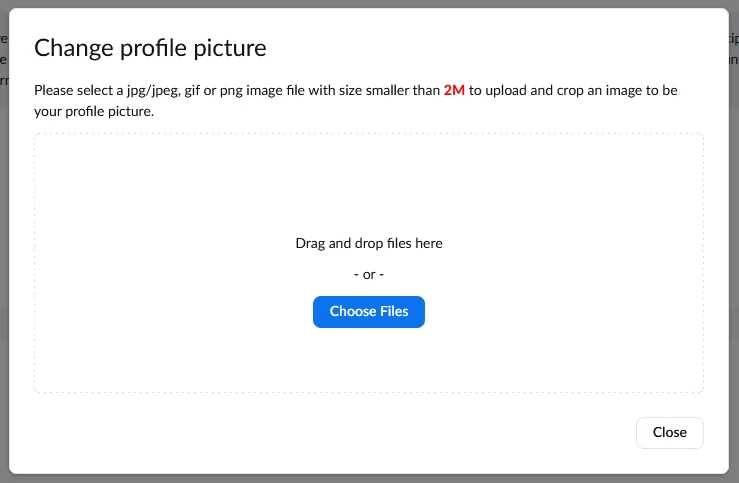Click the "Change profile picture" heading
The width and height of the screenshot is (739, 483).
tap(150, 47)
